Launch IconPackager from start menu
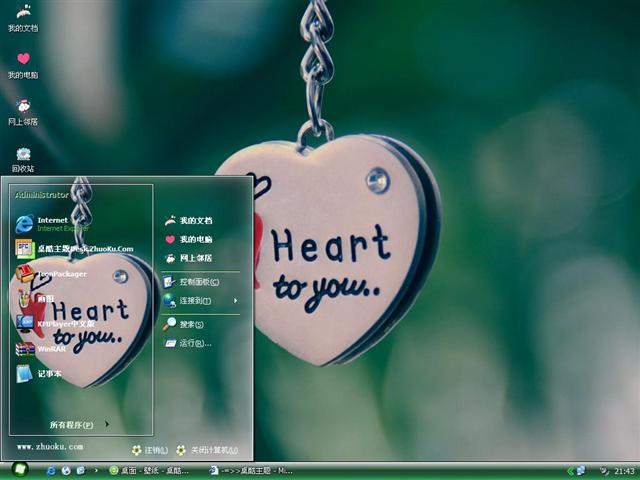The height and width of the screenshot is (480, 640). pyautogui.click(x=51, y=274)
